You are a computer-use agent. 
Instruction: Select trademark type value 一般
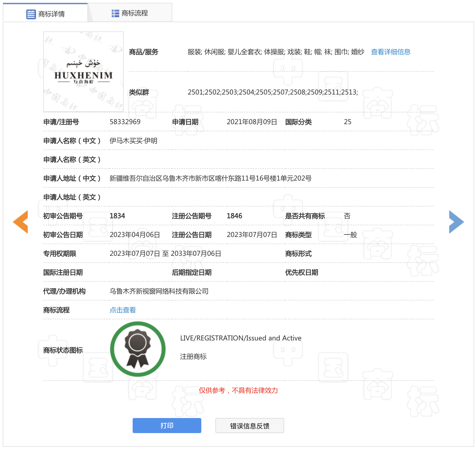pos(350,234)
